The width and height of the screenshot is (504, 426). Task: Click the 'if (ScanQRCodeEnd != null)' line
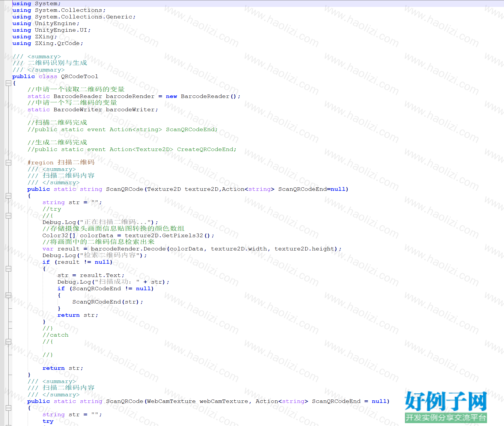click(x=106, y=289)
